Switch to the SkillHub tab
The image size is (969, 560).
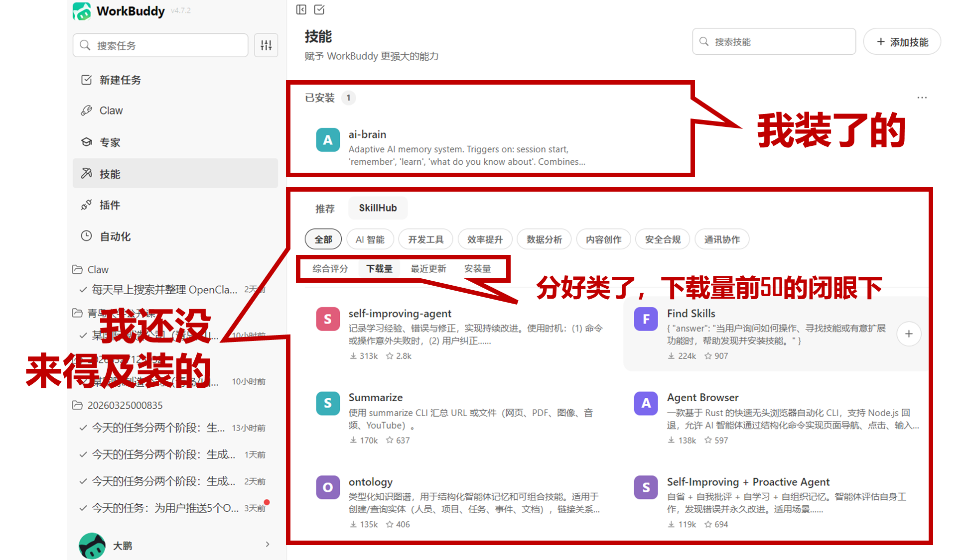(378, 208)
